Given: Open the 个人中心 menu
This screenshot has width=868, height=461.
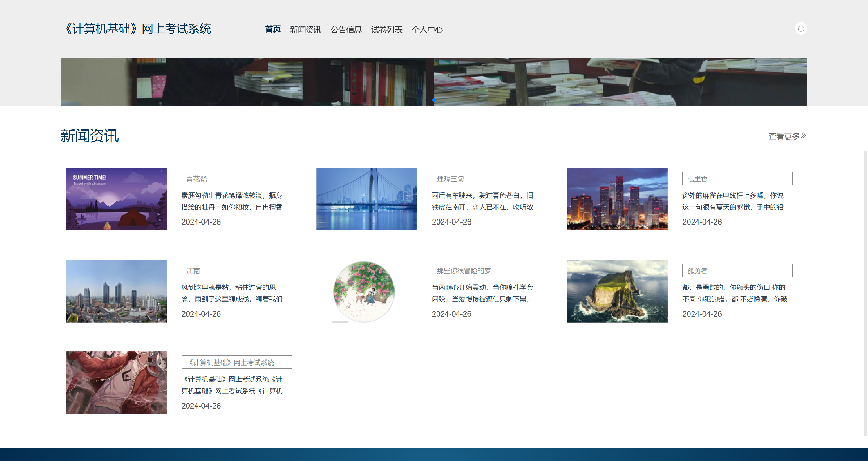Looking at the screenshot, I should pos(427,30).
